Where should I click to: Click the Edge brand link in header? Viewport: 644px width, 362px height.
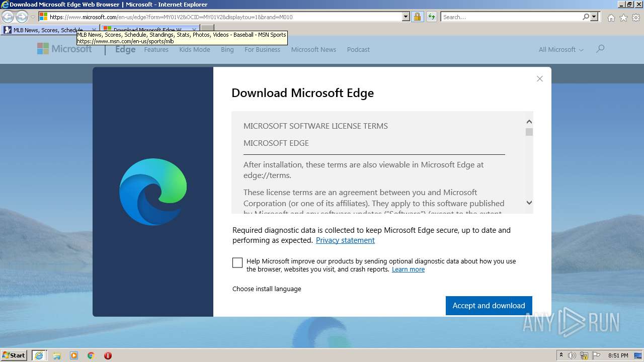point(125,49)
